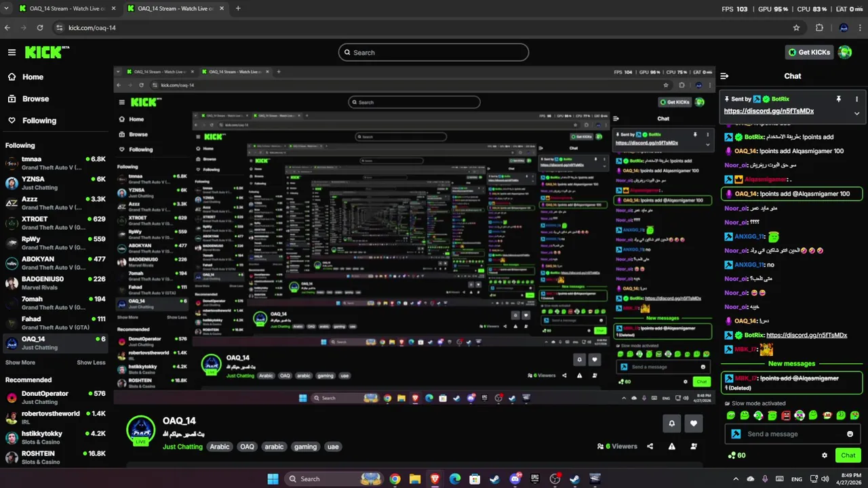Screen dimensions: 868x488
Task: Click the share icon beside the viewers count
Action: click(x=650, y=446)
